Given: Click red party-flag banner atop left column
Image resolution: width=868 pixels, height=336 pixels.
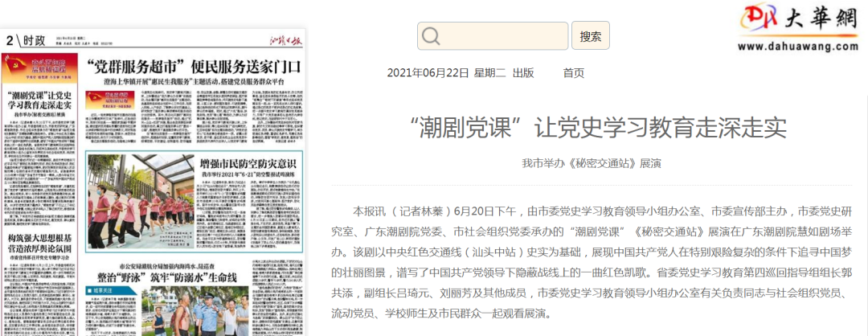Looking at the screenshot, I should tap(40, 68).
